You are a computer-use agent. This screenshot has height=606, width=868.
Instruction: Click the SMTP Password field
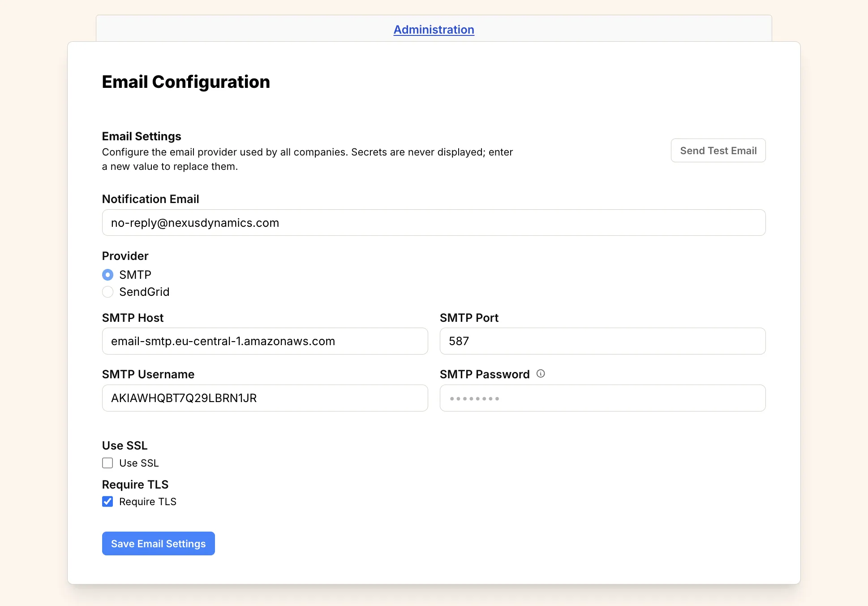click(602, 398)
